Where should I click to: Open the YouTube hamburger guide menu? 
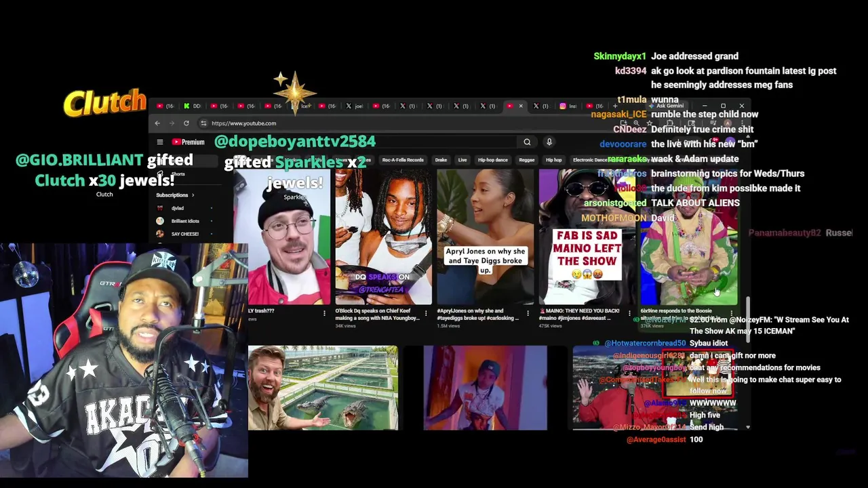coord(160,142)
